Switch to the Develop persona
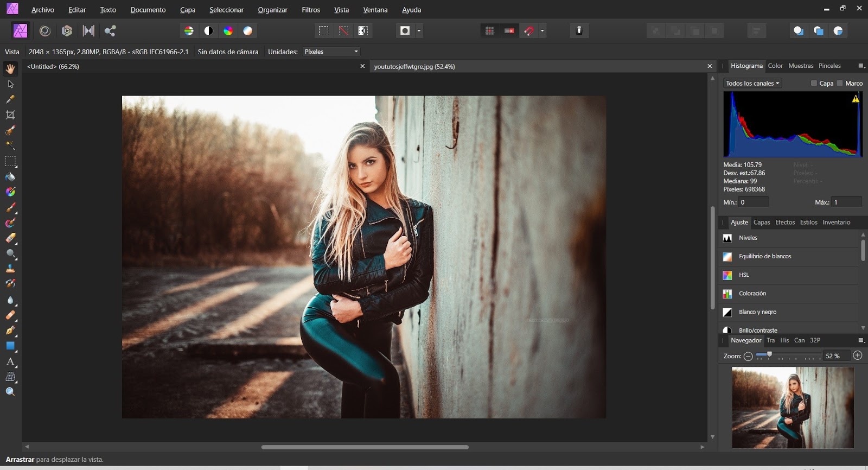 pyautogui.click(x=67, y=31)
